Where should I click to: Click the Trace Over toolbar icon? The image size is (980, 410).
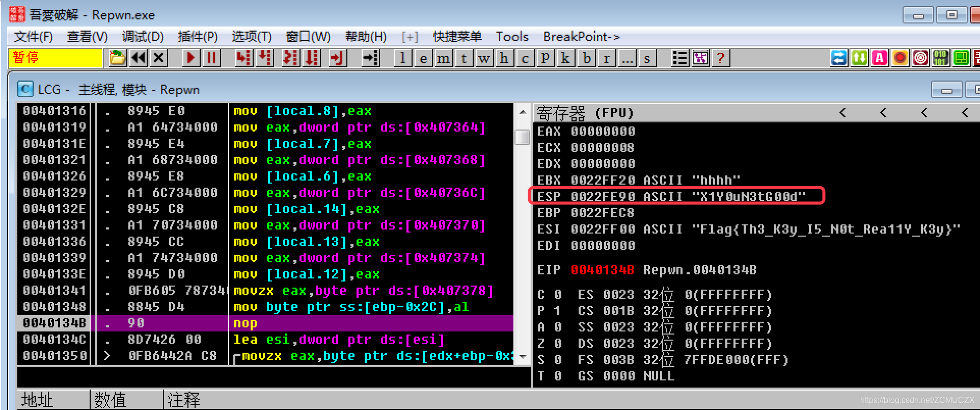(x=312, y=58)
